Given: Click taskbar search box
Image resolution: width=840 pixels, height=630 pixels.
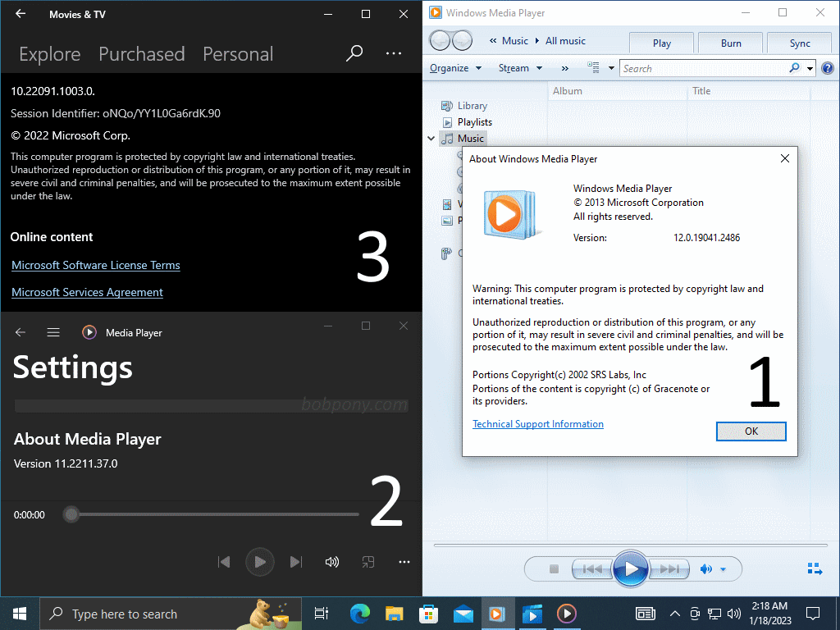Looking at the screenshot, I should click(171, 614).
